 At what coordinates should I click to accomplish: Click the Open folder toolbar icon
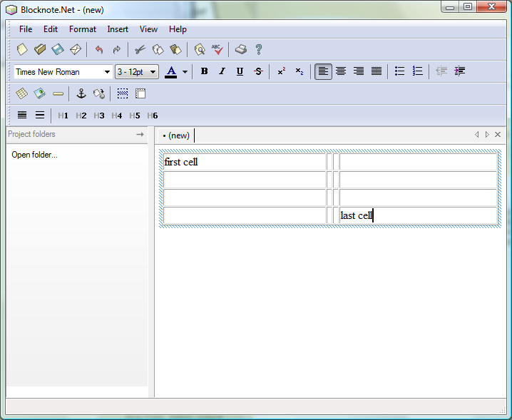[40, 49]
